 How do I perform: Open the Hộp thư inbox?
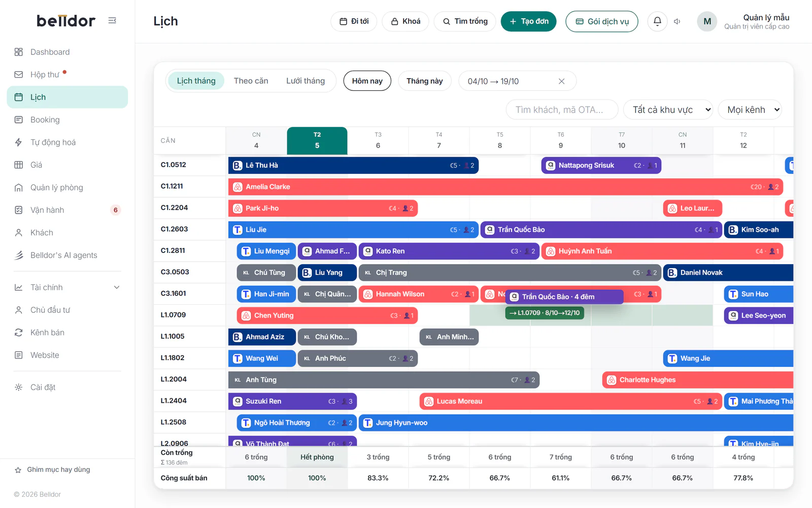(67, 75)
